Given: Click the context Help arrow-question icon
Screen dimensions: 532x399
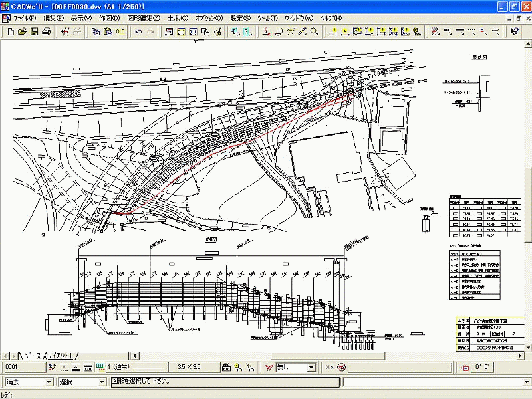Looking at the screenshot, I should pos(514,31).
